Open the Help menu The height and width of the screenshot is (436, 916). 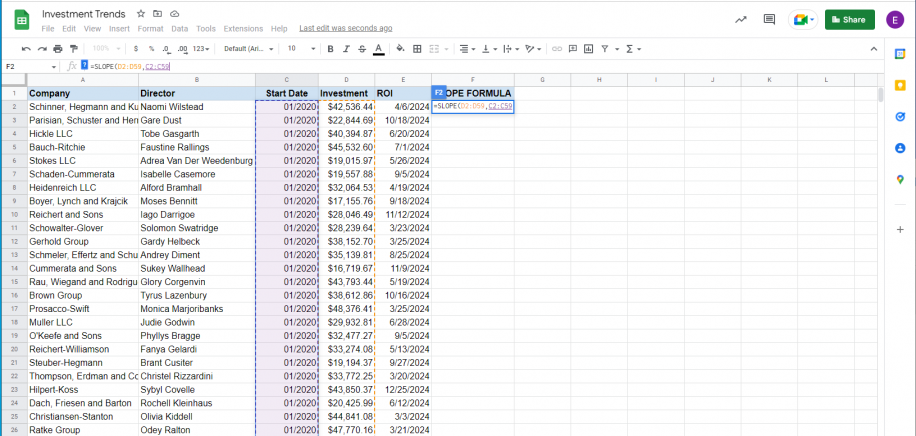click(279, 28)
